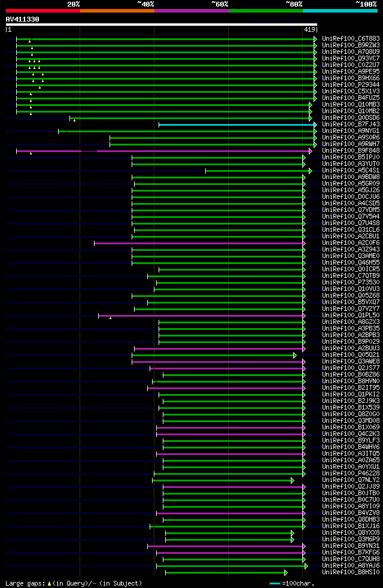The width and height of the screenshot is (383, 588).
Task: Select UniRef100_B8HSI0 label
Action: (351, 572)
